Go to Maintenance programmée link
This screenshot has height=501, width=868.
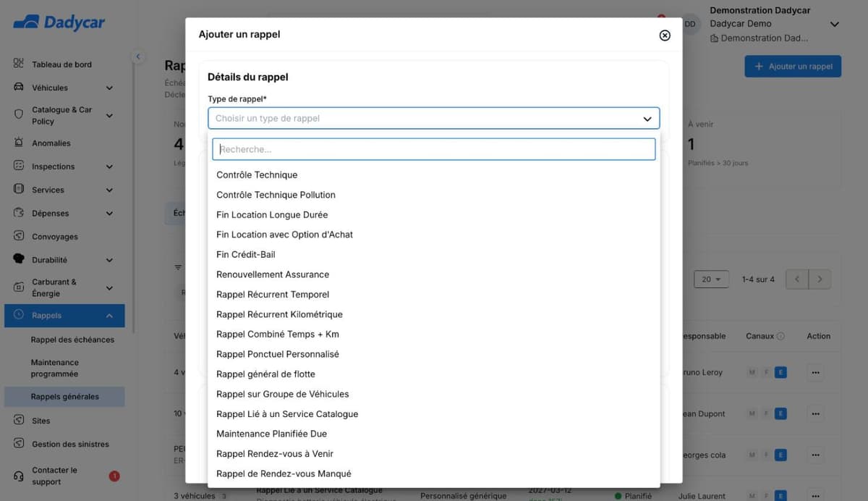coord(55,368)
